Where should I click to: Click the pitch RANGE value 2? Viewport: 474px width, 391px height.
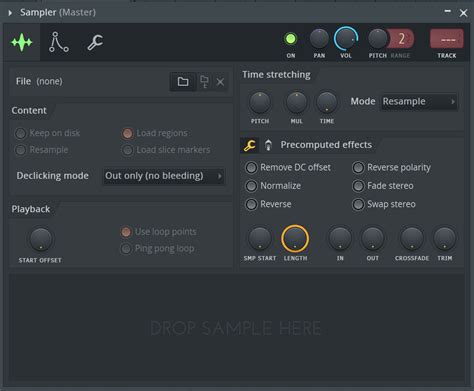tap(402, 39)
